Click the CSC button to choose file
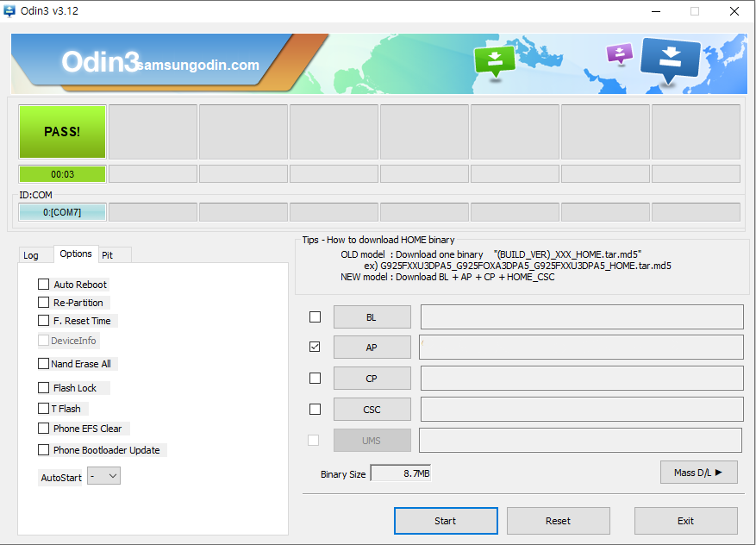 click(x=372, y=410)
